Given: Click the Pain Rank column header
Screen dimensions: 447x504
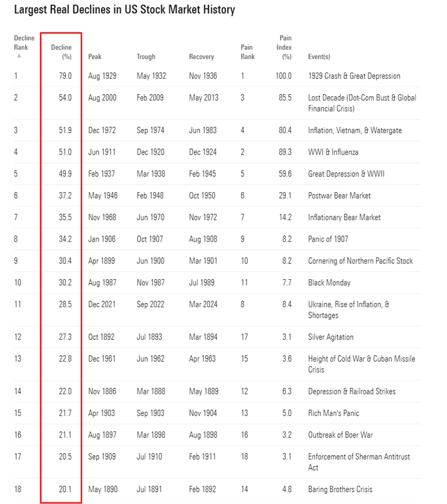Looking at the screenshot, I should pyautogui.click(x=247, y=52).
